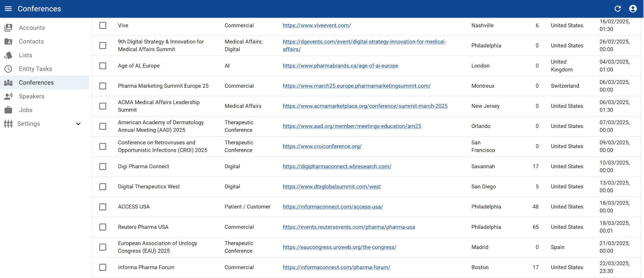Click the Lists sidebar icon
The width and height of the screenshot is (644, 278).
(x=8, y=55)
